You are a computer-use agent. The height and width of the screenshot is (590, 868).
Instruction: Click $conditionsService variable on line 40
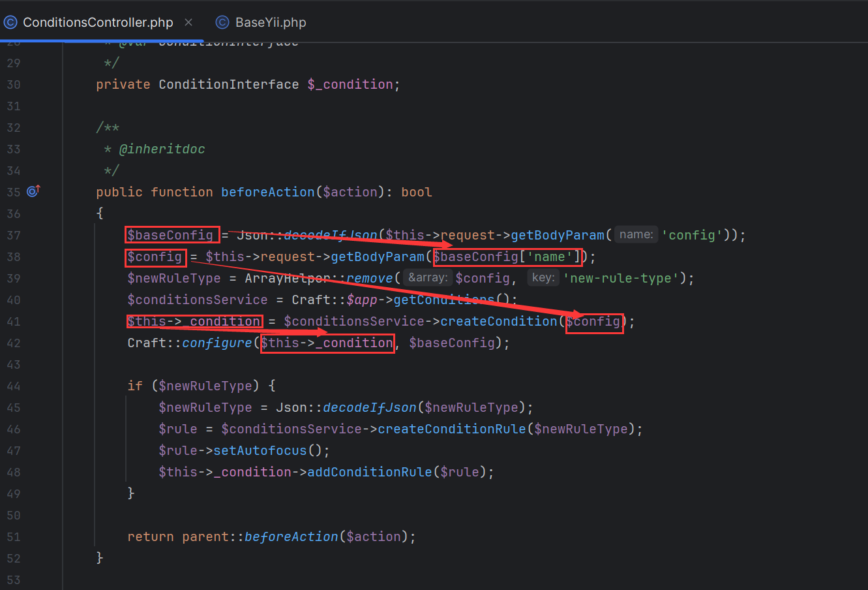point(198,300)
